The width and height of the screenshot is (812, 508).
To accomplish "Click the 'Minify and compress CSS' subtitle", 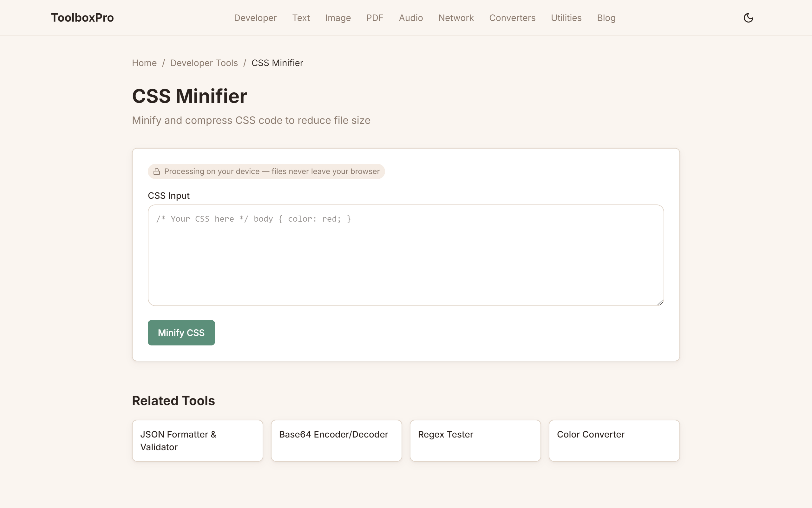I will (251, 120).
